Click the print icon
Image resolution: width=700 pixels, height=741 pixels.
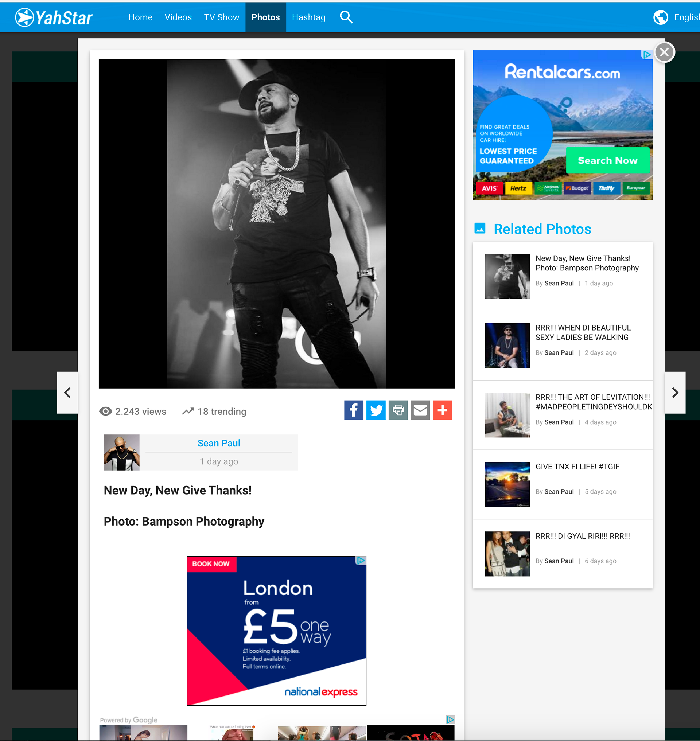point(398,410)
